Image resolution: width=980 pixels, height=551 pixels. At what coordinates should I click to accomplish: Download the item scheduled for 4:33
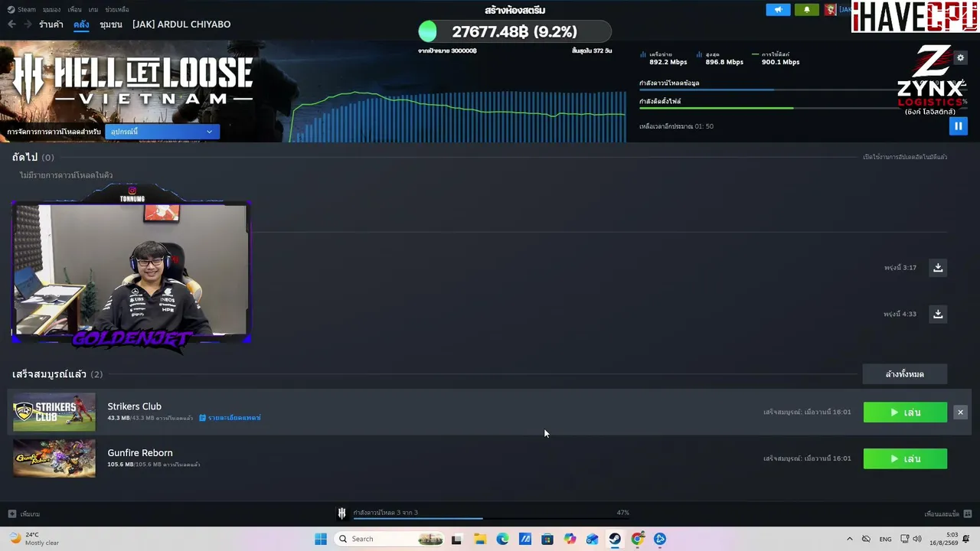(938, 314)
